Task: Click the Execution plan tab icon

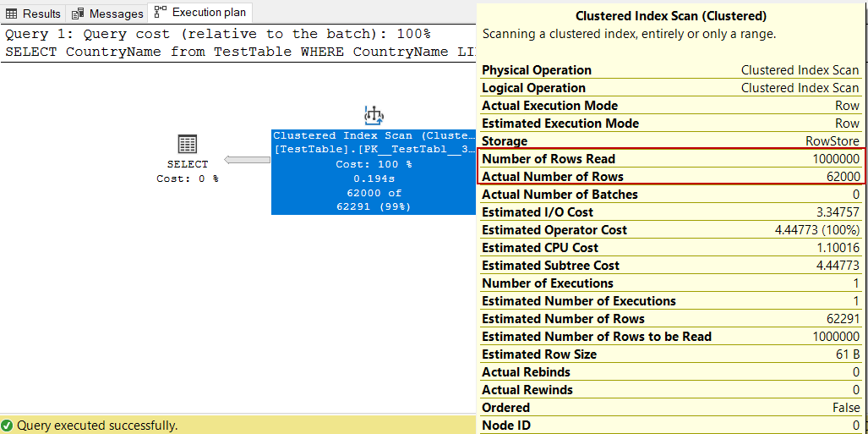Action: click(160, 13)
